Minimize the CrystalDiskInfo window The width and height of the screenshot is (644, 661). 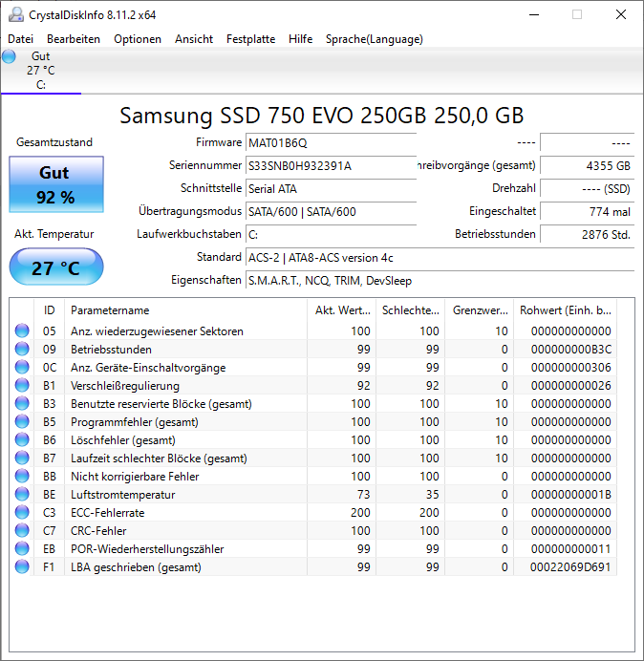click(534, 14)
